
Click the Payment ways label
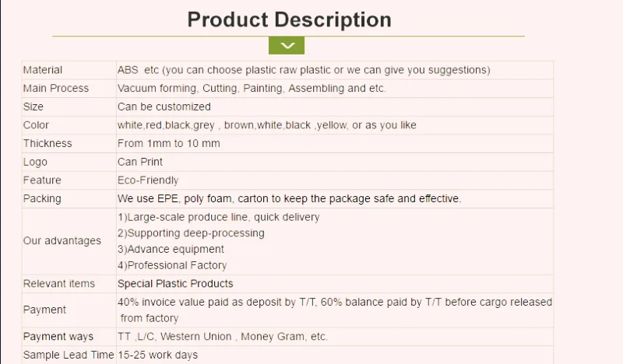58,337
